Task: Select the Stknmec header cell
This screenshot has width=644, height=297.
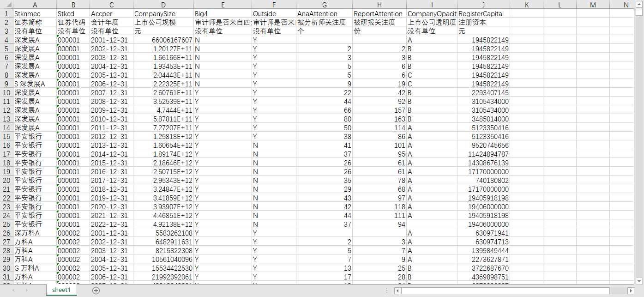Action: (x=35, y=14)
